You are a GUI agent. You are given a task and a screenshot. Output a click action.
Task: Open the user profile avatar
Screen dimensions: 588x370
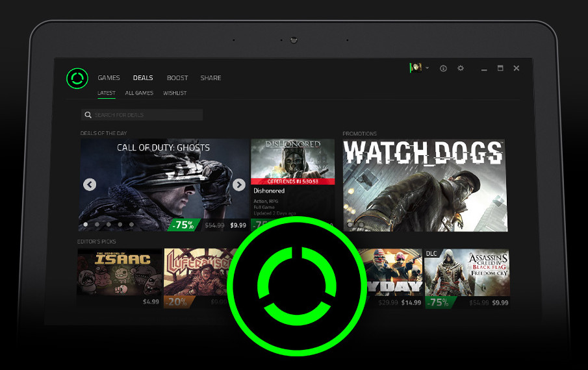[x=416, y=68]
